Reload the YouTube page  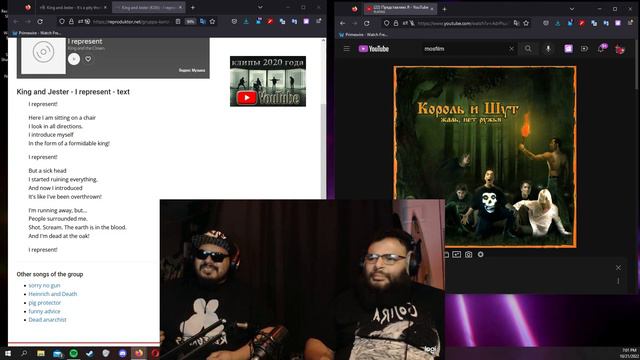click(x=367, y=23)
